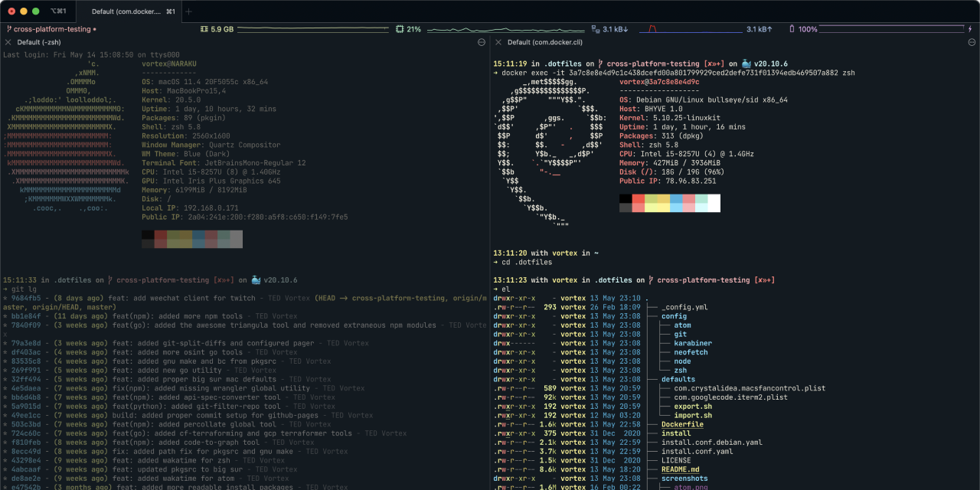Image resolution: width=980 pixels, height=490 pixels.
Task: Click export.sh in the file tree
Action: 693,407
